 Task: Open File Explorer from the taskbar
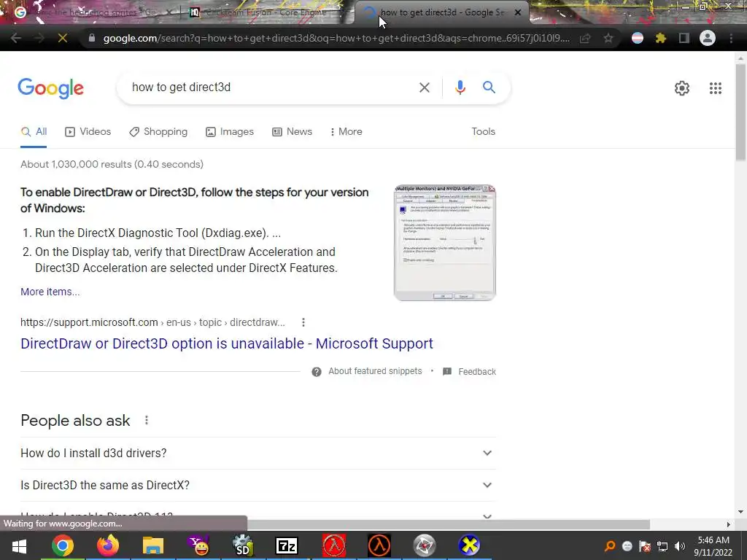(152, 545)
